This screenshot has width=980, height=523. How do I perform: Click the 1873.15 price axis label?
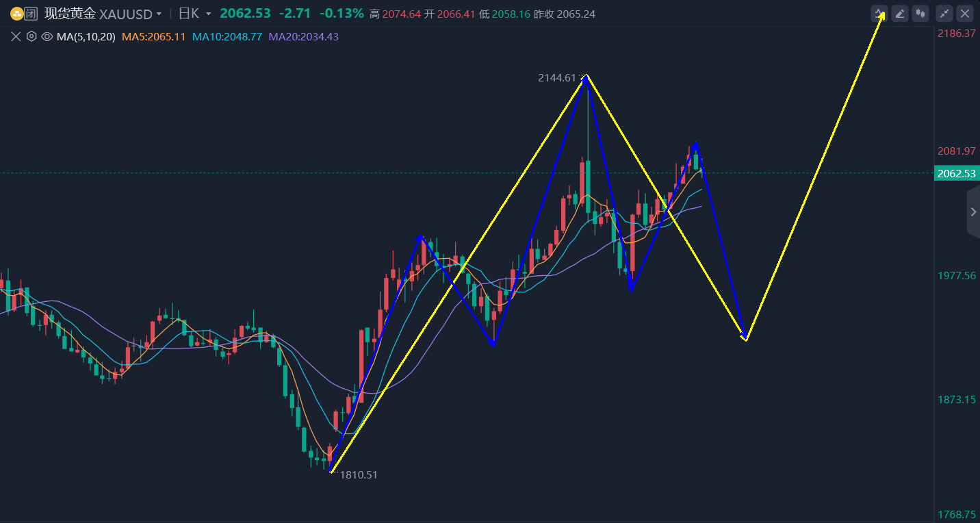point(957,399)
